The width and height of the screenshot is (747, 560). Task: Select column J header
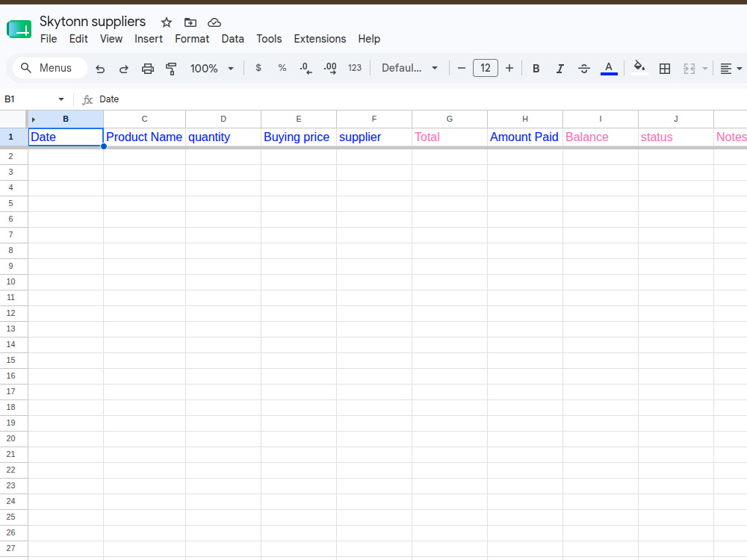coord(675,119)
